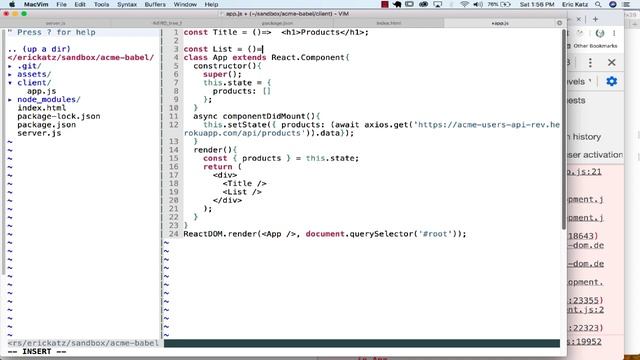Click the js:21 source link in console
The height and width of the screenshot is (360, 640).
point(584,171)
